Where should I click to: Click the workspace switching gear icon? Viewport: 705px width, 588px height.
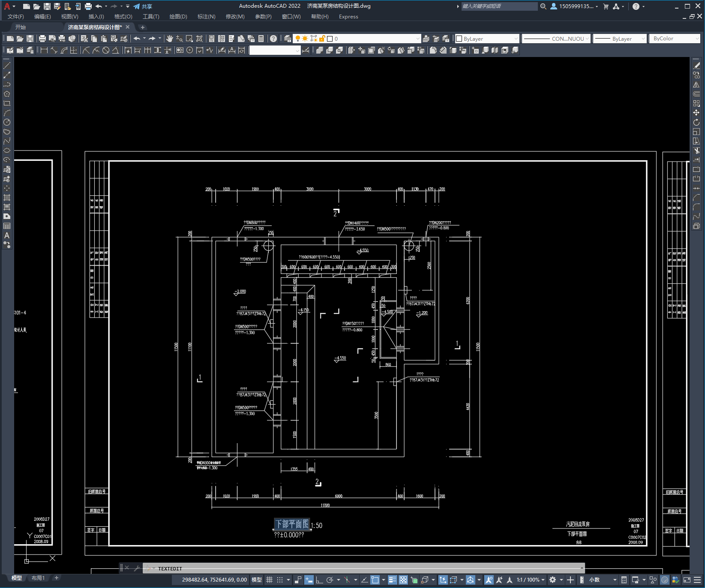tap(552, 580)
